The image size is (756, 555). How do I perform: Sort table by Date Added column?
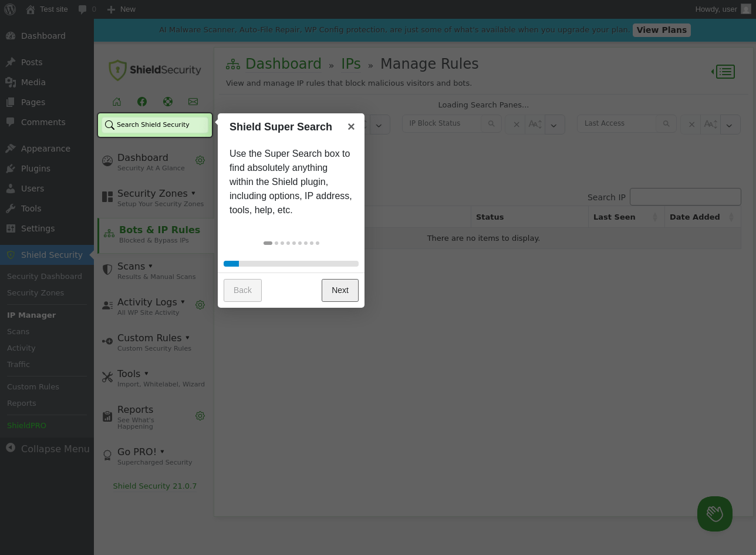703,217
